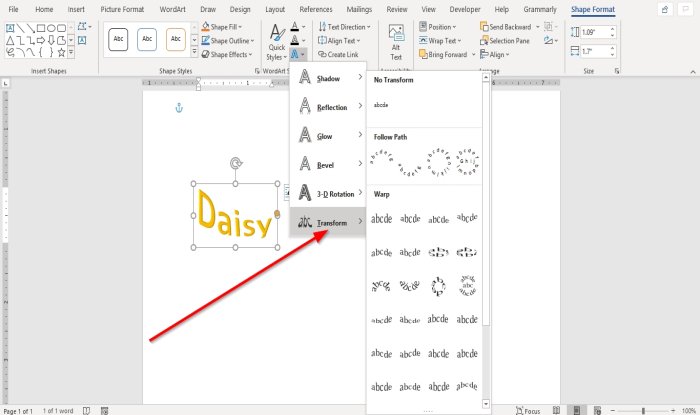Click the Share icon at top right

(665, 9)
